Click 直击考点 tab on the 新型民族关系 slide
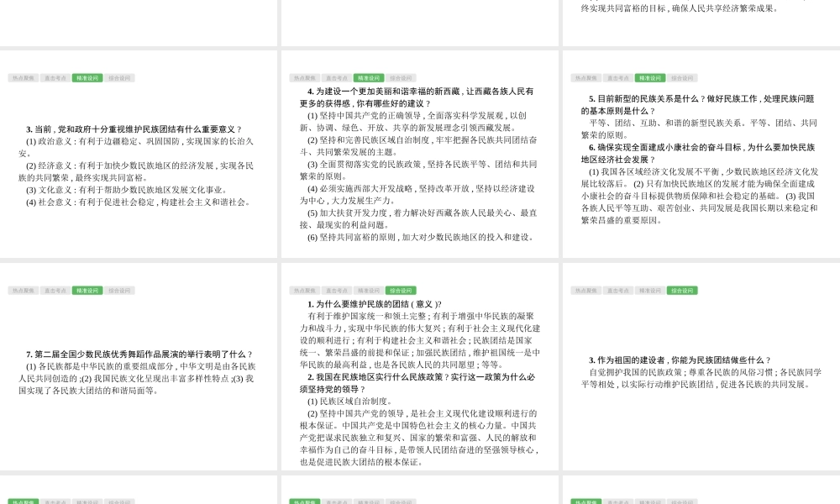Viewport: 840px width, 504px height. click(x=617, y=78)
